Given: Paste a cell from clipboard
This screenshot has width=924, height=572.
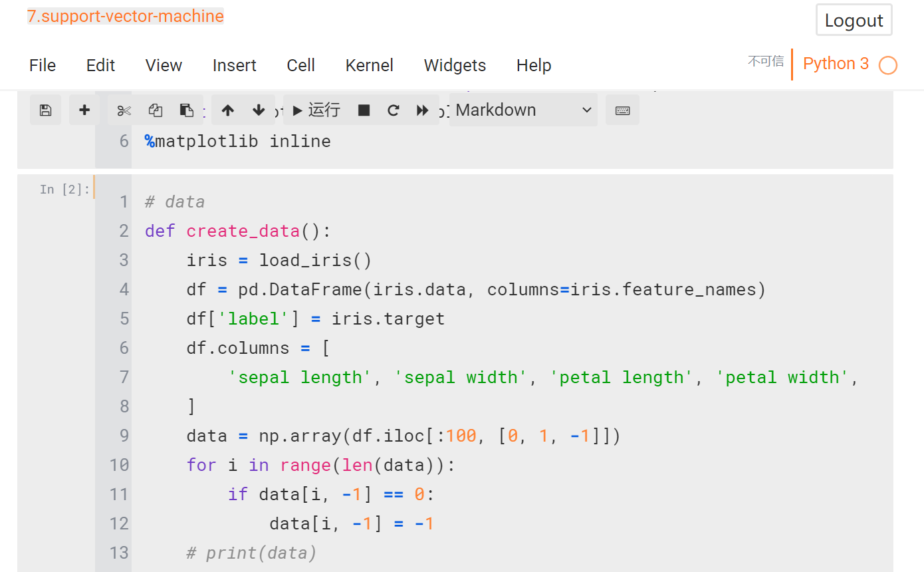Looking at the screenshot, I should point(187,109).
